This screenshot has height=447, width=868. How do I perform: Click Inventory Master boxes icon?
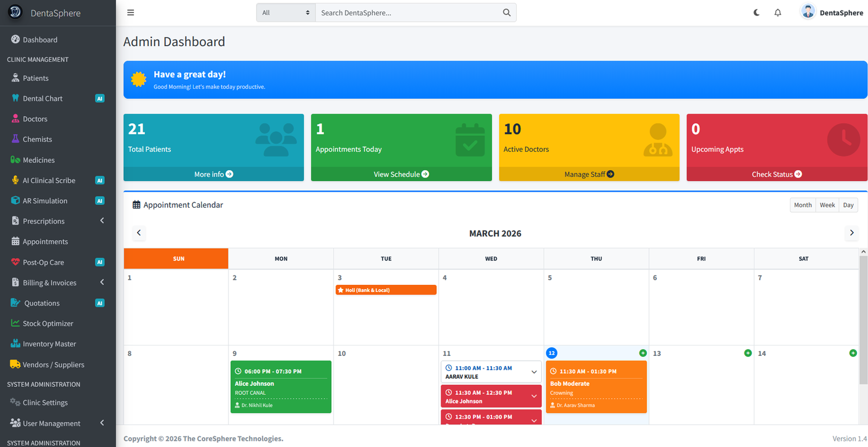tap(15, 343)
